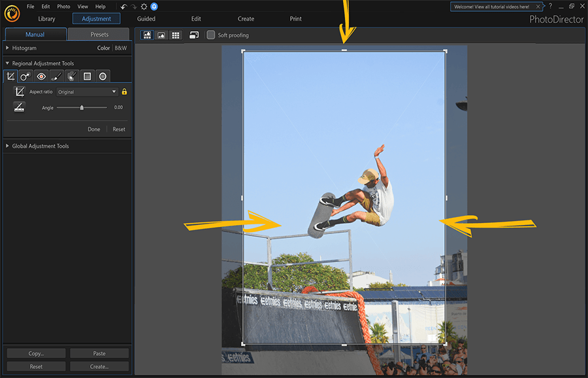Viewport: 588px width, 378px height.
Task: Select the Crop and Rotate tool
Action: (10, 76)
